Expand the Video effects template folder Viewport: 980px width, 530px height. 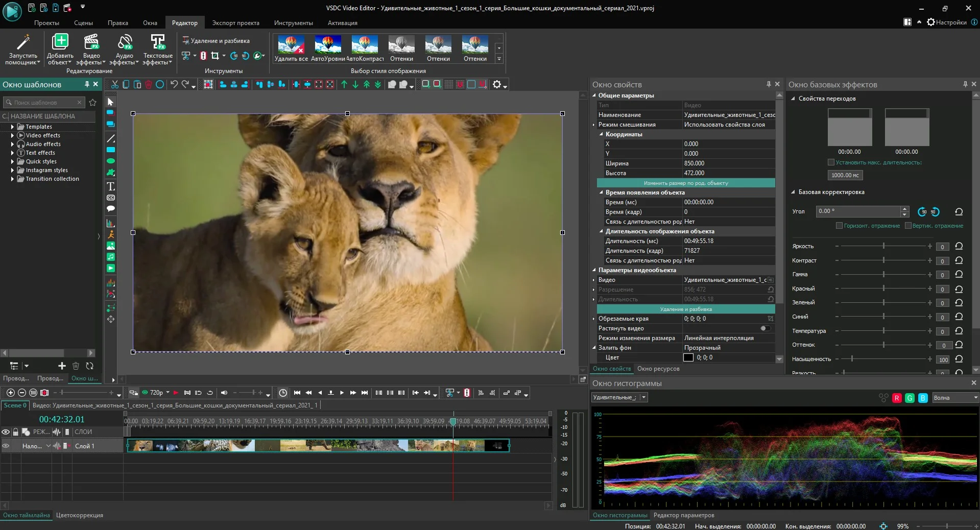click(x=12, y=135)
